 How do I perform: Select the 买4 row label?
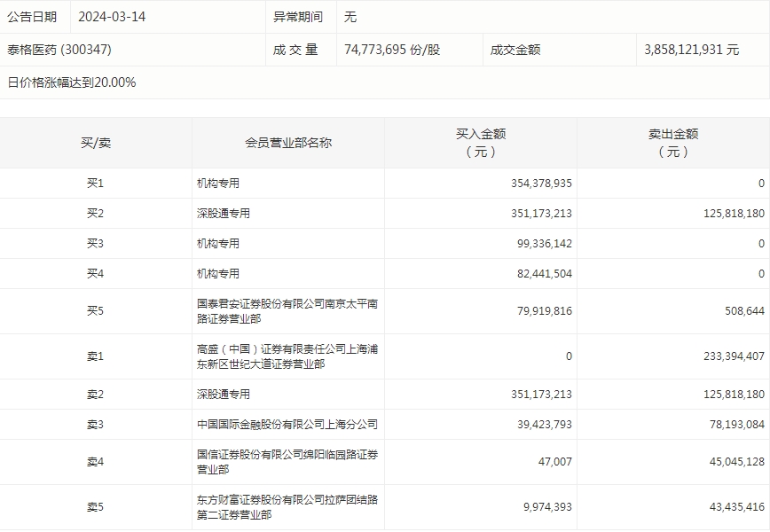tap(95, 273)
